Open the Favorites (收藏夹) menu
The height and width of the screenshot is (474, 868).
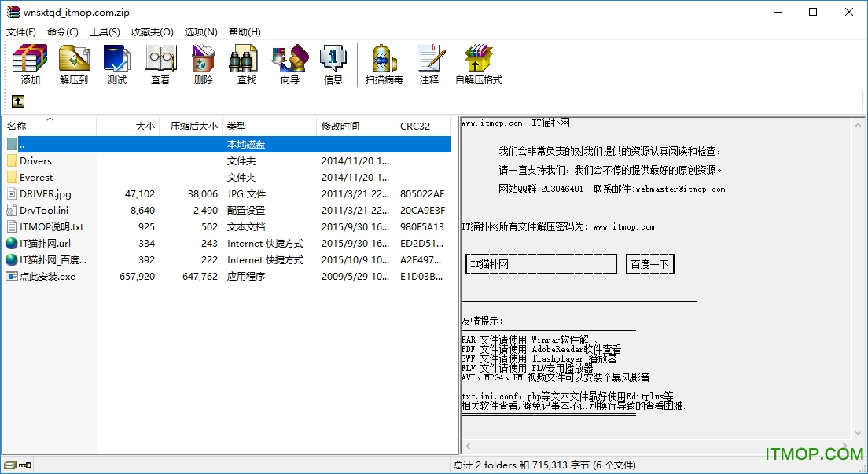[x=153, y=32]
